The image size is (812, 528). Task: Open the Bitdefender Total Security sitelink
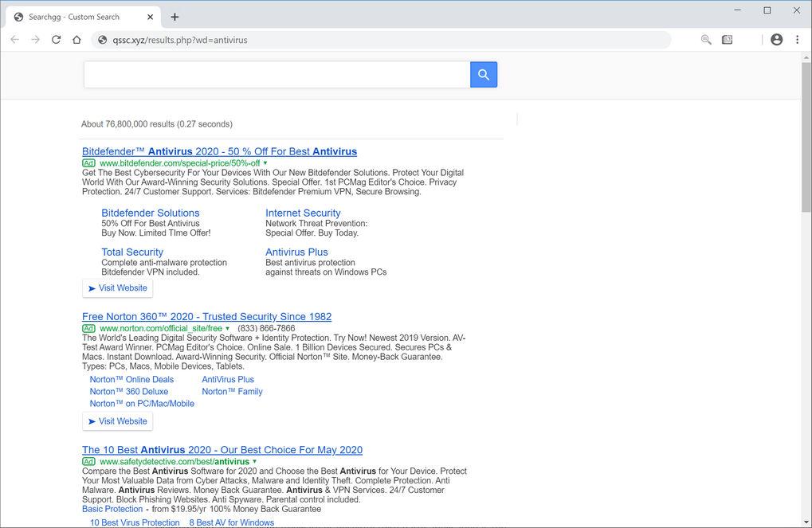[x=132, y=252]
